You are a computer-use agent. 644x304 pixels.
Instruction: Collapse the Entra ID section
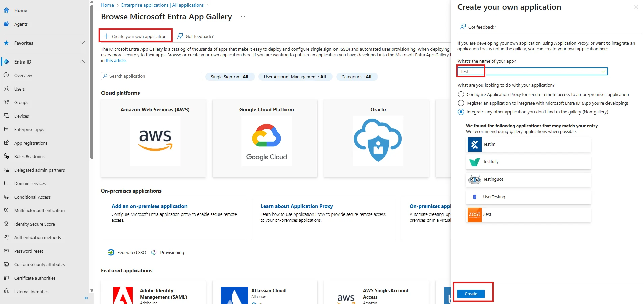[82, 61]
